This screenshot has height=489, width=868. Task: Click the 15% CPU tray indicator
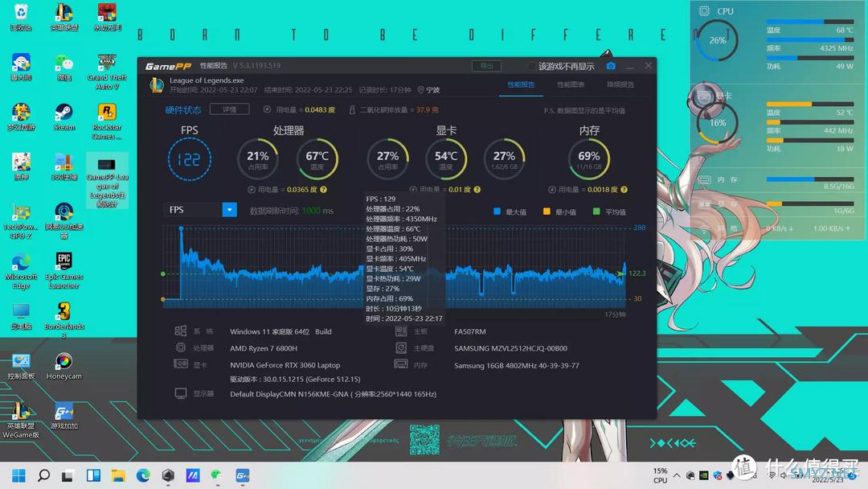[x=660, y=475]
